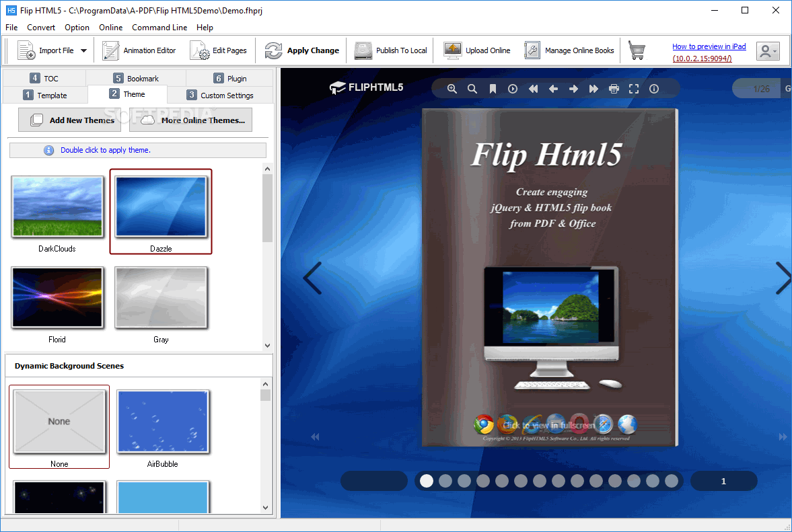Click the shopping cart icon
The height and width of the screenshot is (532, 792).
[x=637, y=50]
